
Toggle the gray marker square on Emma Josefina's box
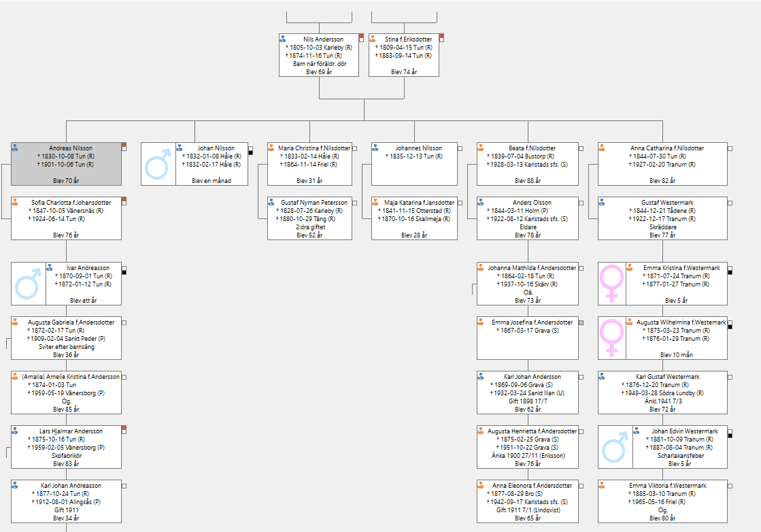[x=581, y=322]
